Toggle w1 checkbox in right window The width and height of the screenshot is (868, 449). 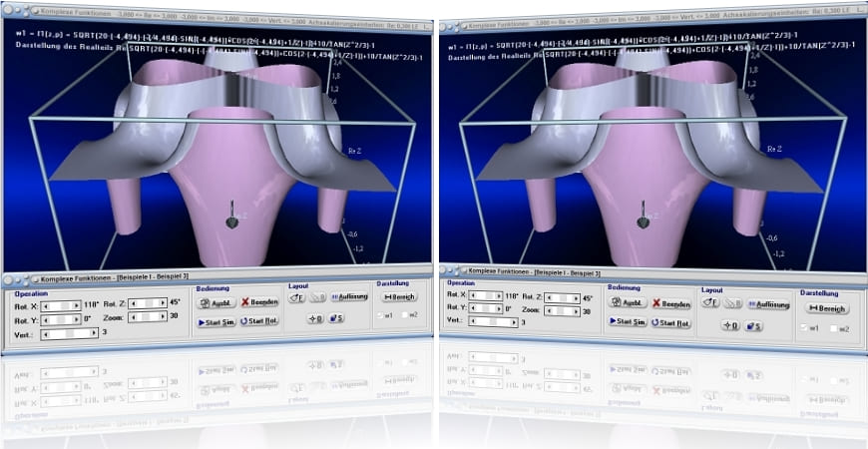pos(804,327)
